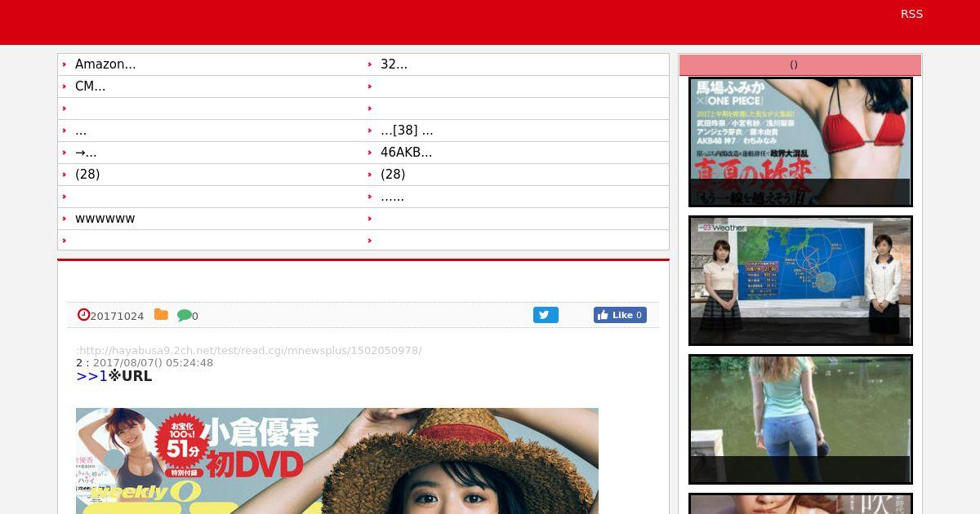The width and height of the screenshot is (980, 514).
Task: Click the green comment bubble icon
Action: pyautogui.click(x=185, y=315)
